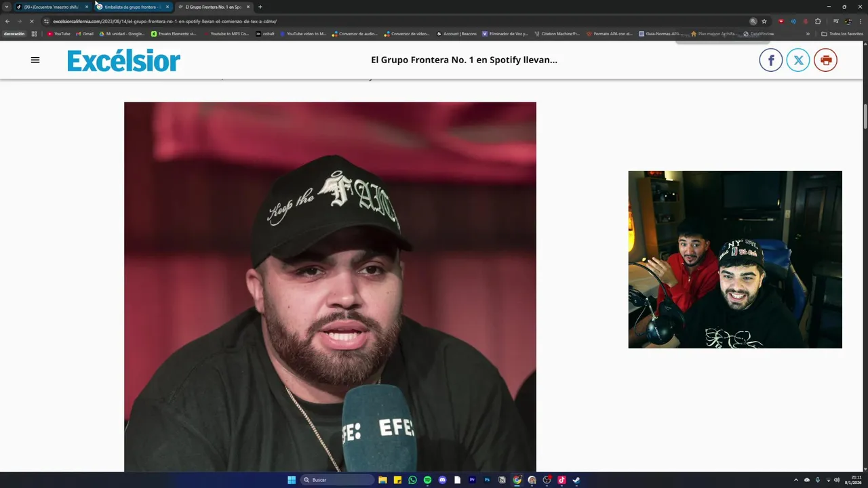Open the Envato Elements bookmark
Screen dimensions: 868x488
click(x=174, y=34)
